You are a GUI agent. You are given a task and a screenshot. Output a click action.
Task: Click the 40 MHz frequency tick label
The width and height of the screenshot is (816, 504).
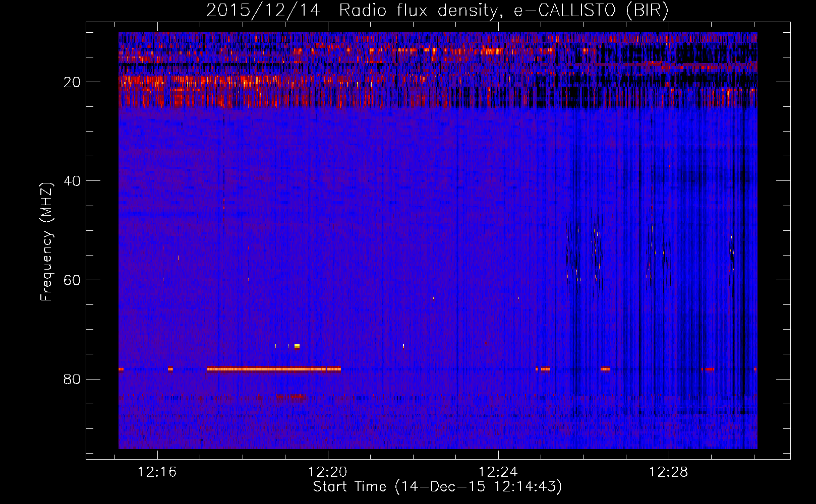tap(73, 181)
